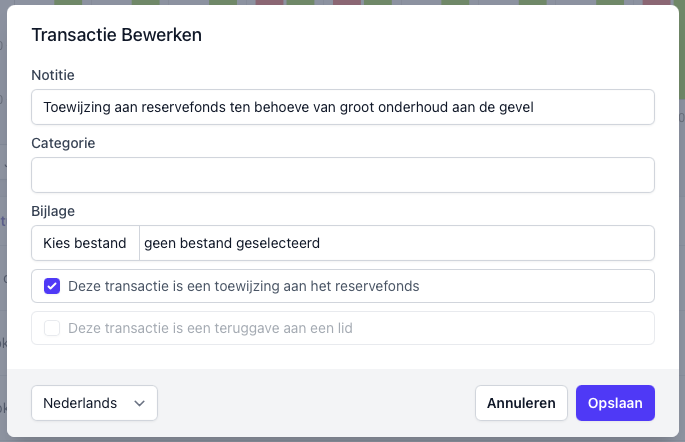Click the greyed 'teruggave aan een lid' label

(210, 328)
